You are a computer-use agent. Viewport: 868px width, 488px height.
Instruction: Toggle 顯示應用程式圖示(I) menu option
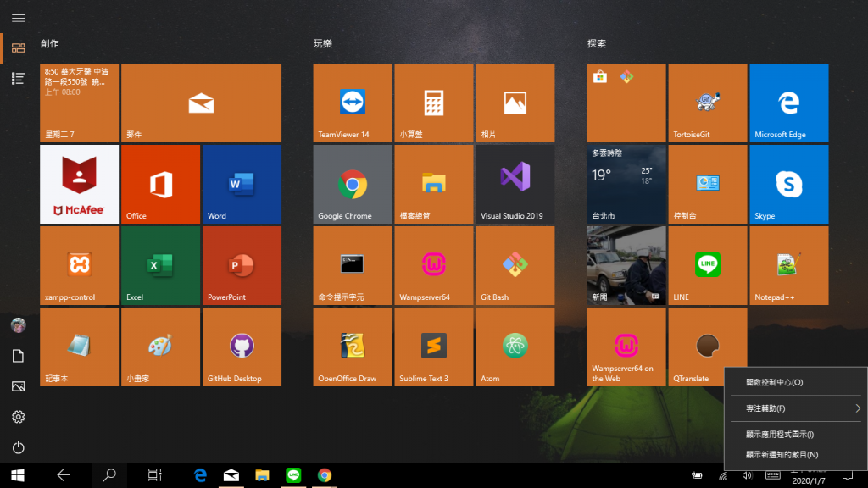pos(795,435)
